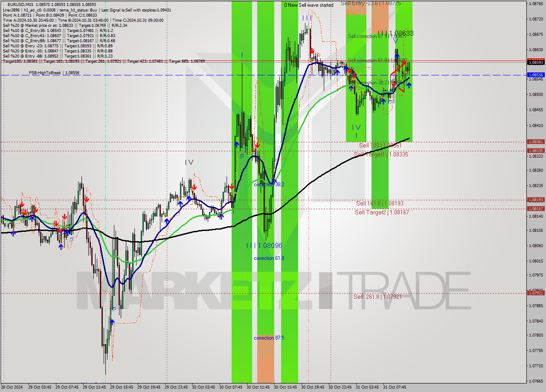Screen dimensions: 546x392
Task: Click the red 1.07921 price tag on axis
Action: [x=536, y=293]
